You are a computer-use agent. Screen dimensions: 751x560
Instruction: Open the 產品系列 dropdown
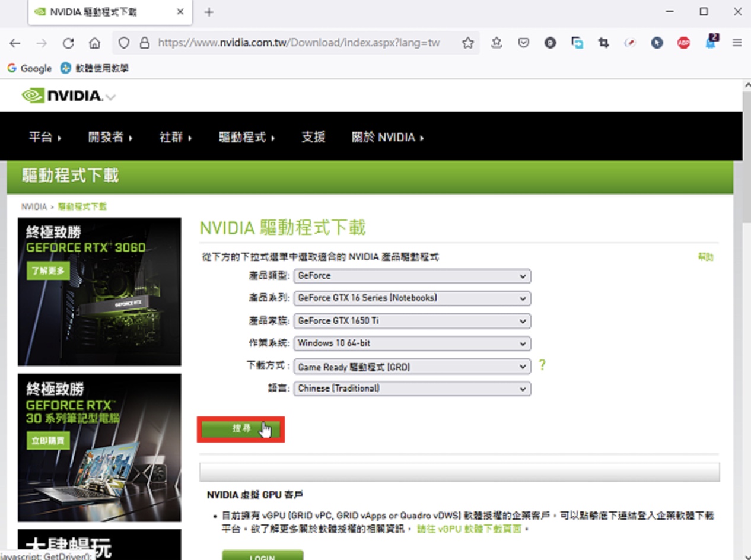pyautogui.click(x=412, y=298)
